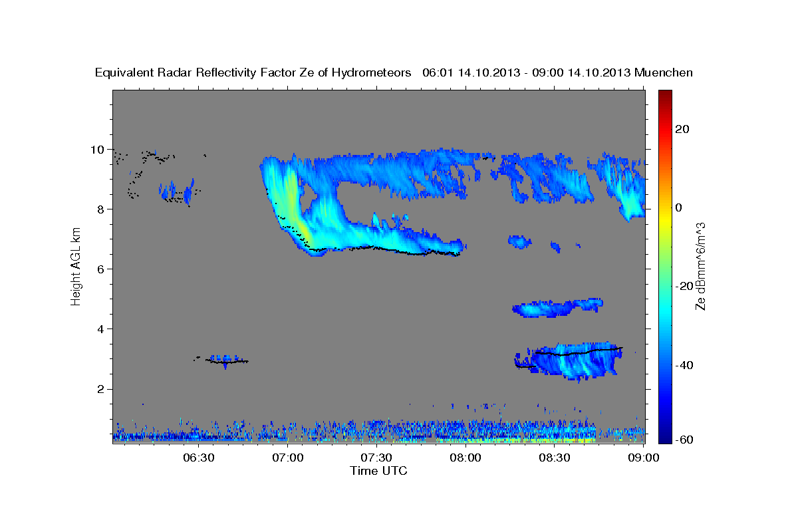Viewport: 798px width, 532px height.
Task: Click the colorbar tick value '-60'
Action: (685, 440)
